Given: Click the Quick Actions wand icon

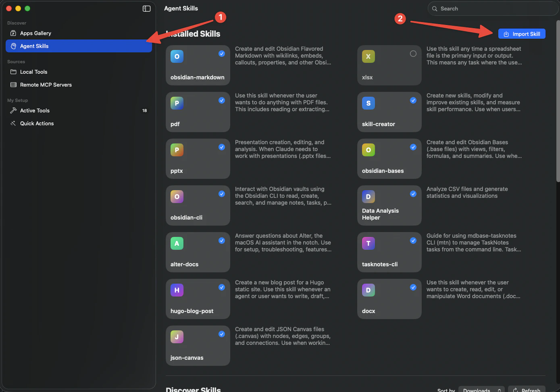Looking at the screenshot, I should (13, 123).
